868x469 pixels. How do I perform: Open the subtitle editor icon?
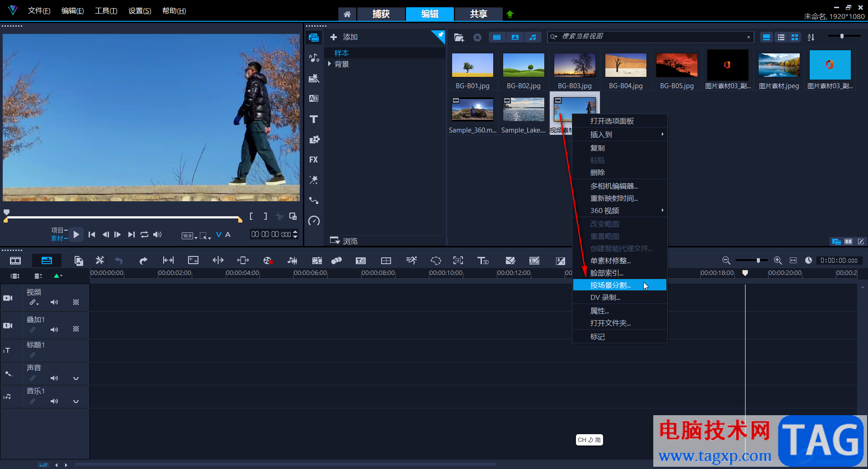pyautogui.click(x=361, y=261)
